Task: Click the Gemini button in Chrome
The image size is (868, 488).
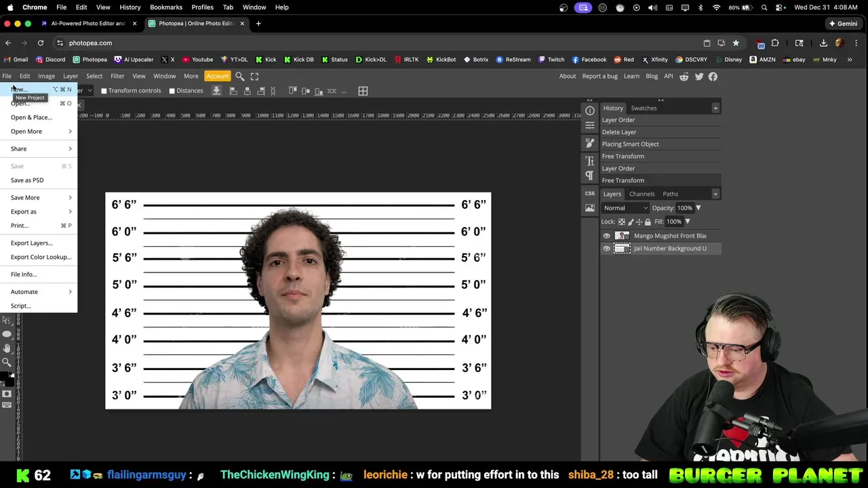Action: tap(843, 24)
